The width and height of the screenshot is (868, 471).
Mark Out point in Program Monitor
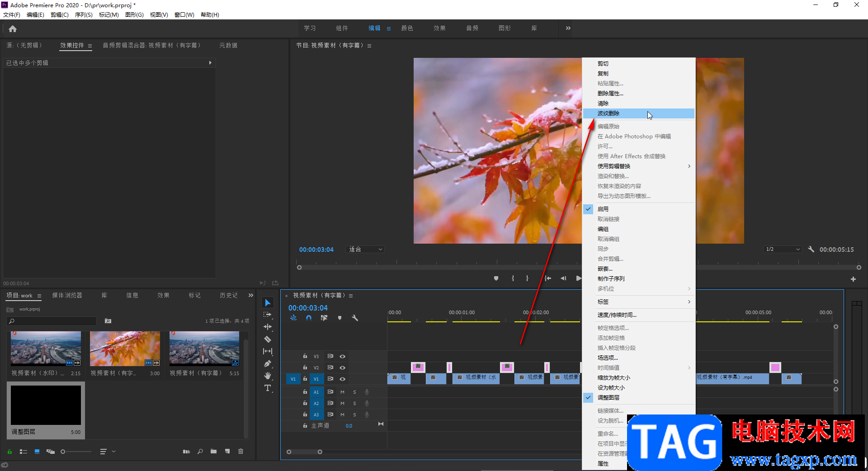[x=527, y=278]
